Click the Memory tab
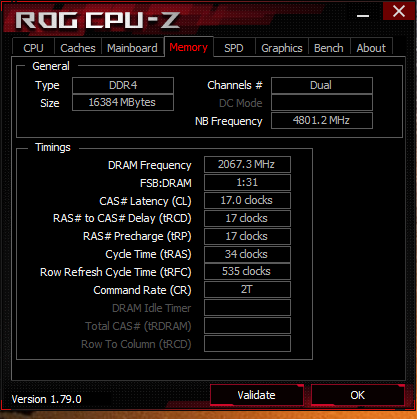This screenshot has height=419, width=417. [x=189, y=47]
